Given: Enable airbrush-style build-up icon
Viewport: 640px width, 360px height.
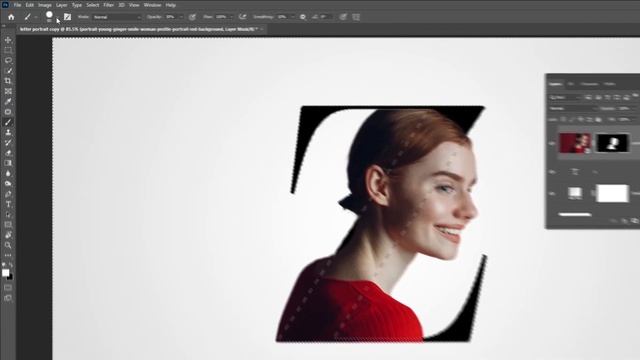Looking at the screenshot, I should tap(242, 17).
